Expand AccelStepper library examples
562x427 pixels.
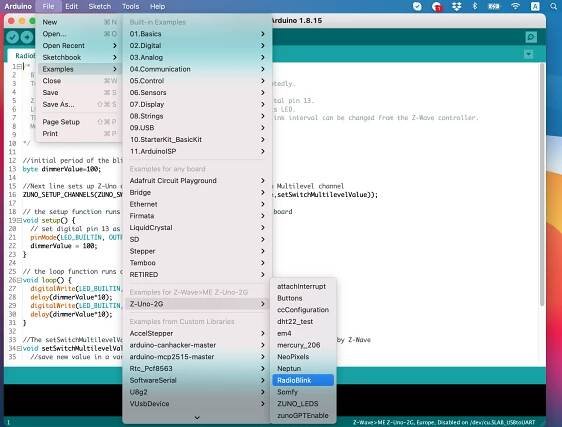(x=197, y=333)
